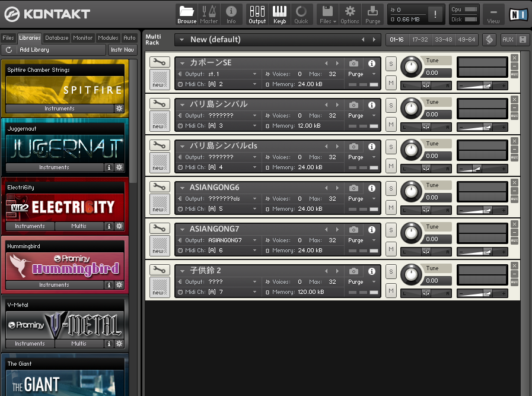Open ElectriSity Multis list
The image size is (532, 396).
coord(79,226)
